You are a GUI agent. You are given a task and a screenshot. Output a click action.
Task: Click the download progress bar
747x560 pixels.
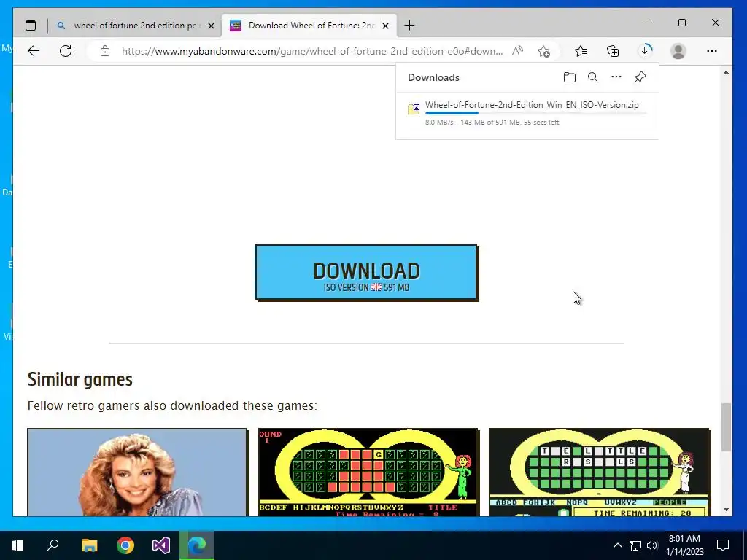536,113
